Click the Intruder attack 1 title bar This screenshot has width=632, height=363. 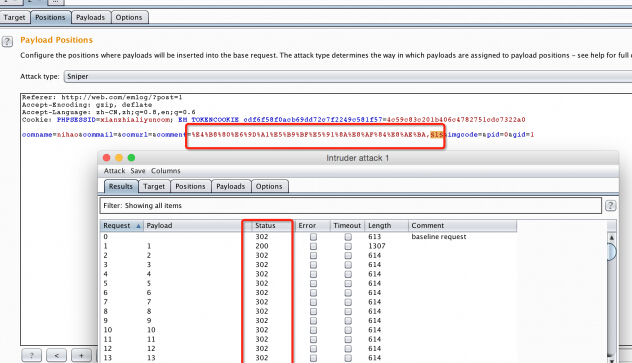click(358, 158)
